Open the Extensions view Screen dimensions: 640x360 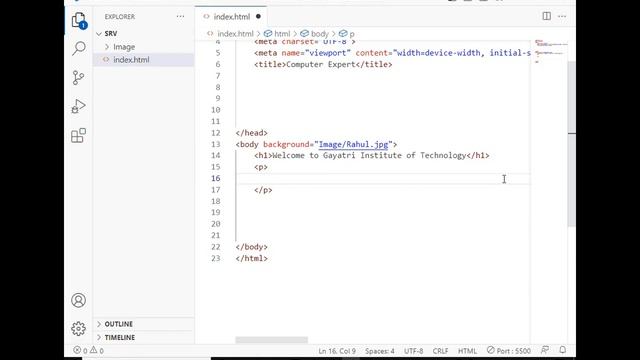coord(78,136)
